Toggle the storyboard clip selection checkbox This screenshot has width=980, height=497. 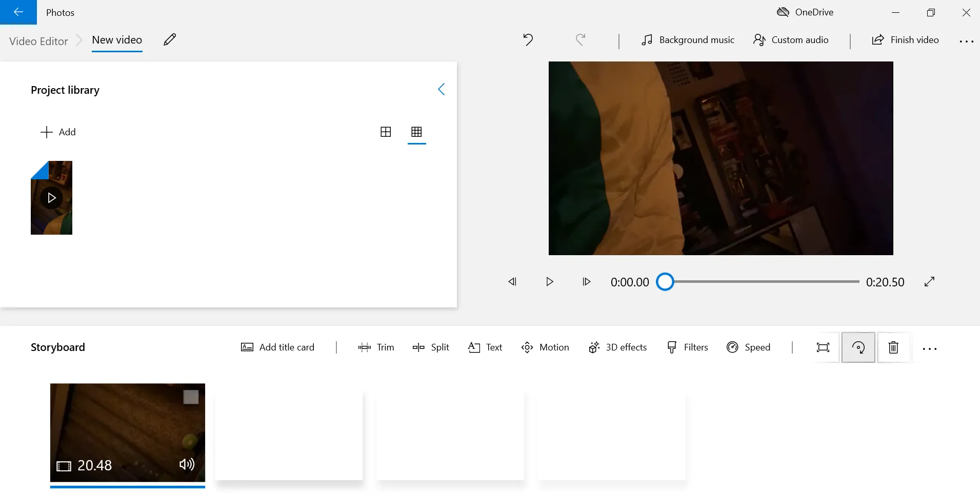click(191, 397)
